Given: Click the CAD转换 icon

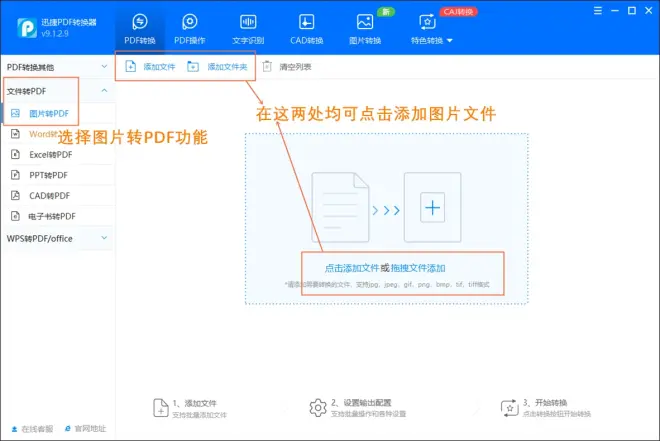Looking at the screenshot, I should (x=306, y=21).
